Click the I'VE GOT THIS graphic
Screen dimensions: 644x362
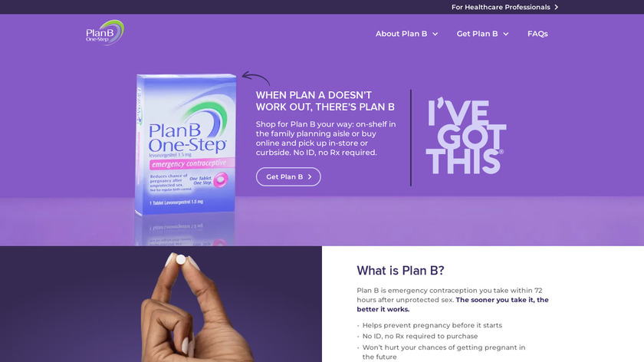[466, 136]
